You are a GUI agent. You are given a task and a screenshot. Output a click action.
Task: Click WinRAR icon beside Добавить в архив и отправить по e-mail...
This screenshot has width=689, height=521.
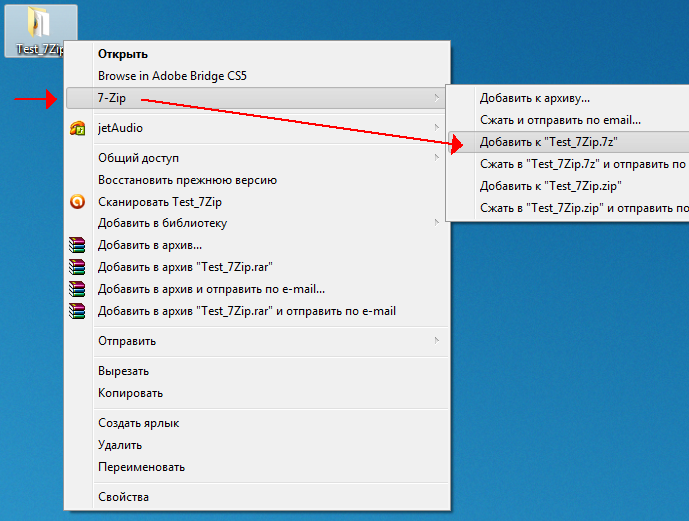click(x=77, y=289)
